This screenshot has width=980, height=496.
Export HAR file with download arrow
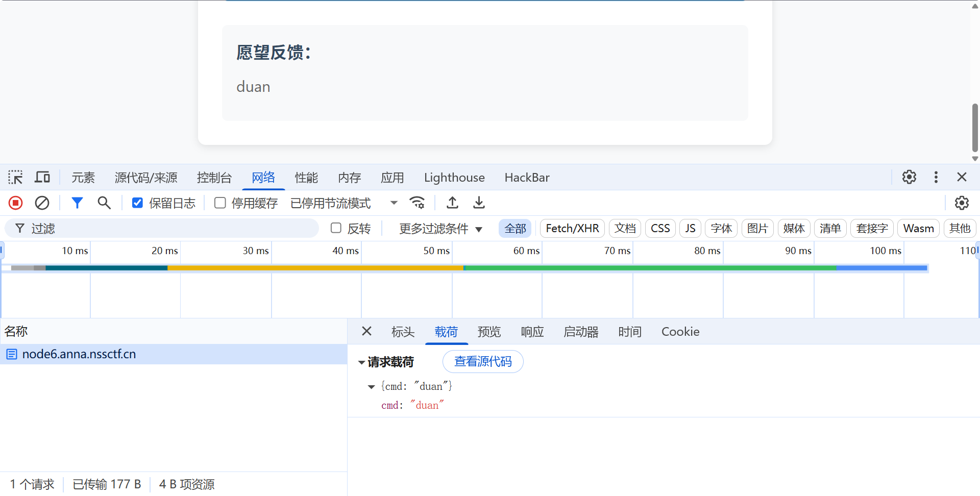(479, 203)
